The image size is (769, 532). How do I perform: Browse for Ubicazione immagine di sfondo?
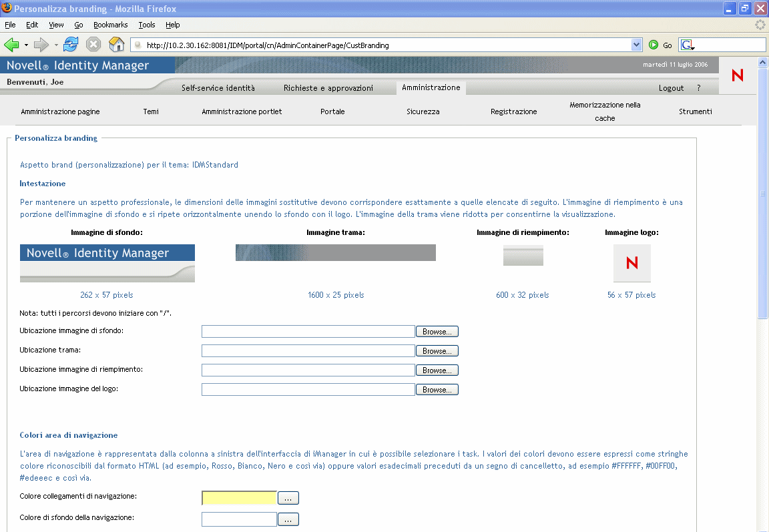(437, 332)
